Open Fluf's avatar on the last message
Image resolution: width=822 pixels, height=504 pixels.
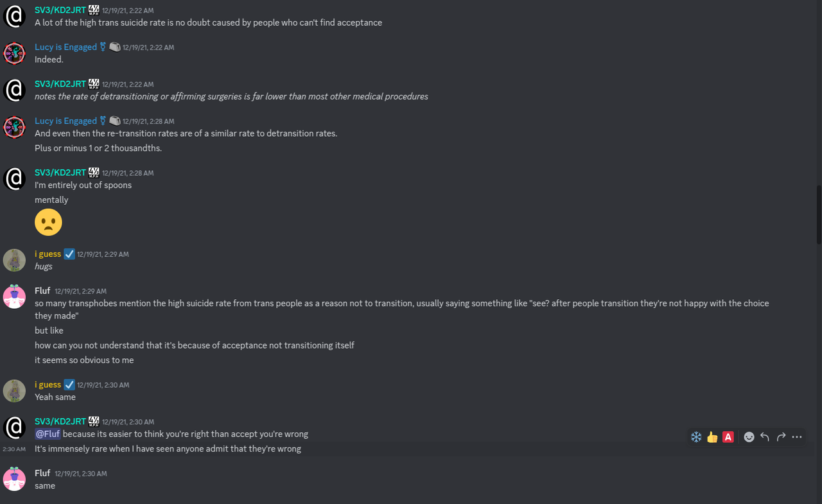(14, 479)
